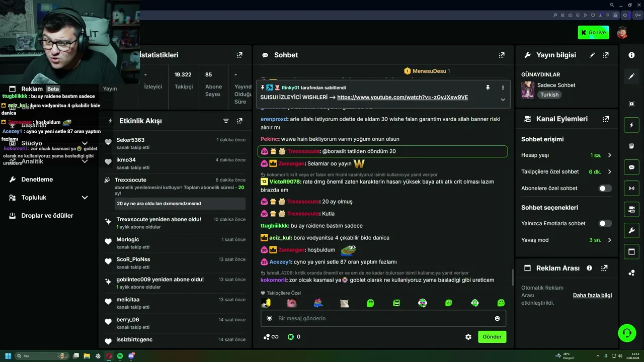Pop out the Etkinlik Akışı panel
Screen dimensions: 644x362
239,121
